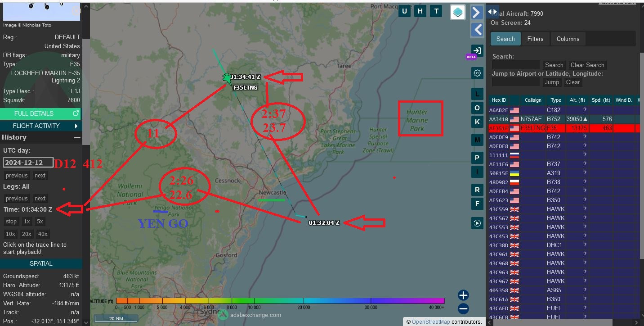Select the F35 aircraft marker on map
Viewport: 644px width, 326px height.
tap(226, 78)
